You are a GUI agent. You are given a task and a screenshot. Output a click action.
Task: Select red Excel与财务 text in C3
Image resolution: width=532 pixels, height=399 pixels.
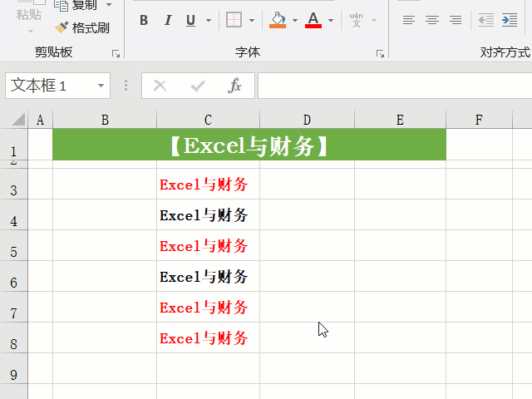point(204,185)
